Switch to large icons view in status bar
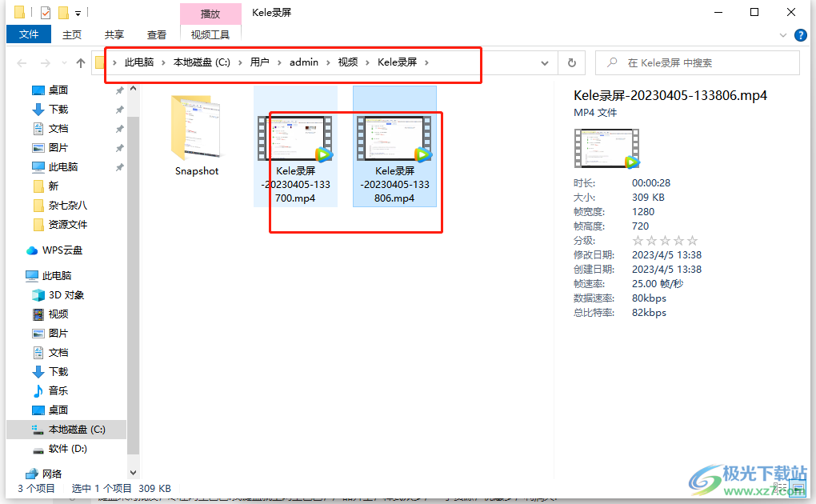816x504 pixels. coord(798,488)
